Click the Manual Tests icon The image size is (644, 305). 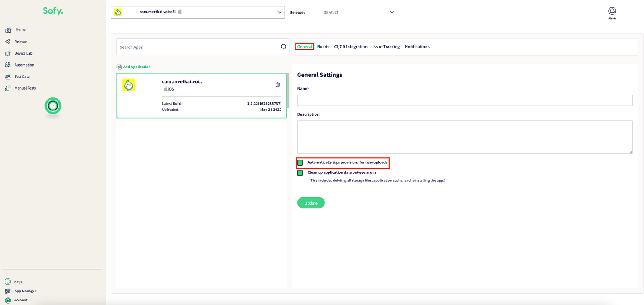tap(8, 88)
